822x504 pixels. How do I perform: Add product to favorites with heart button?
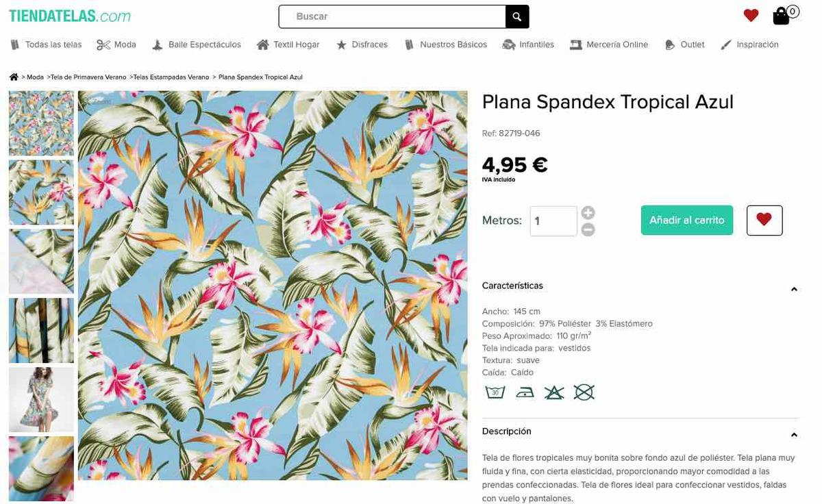pos(764,220)
